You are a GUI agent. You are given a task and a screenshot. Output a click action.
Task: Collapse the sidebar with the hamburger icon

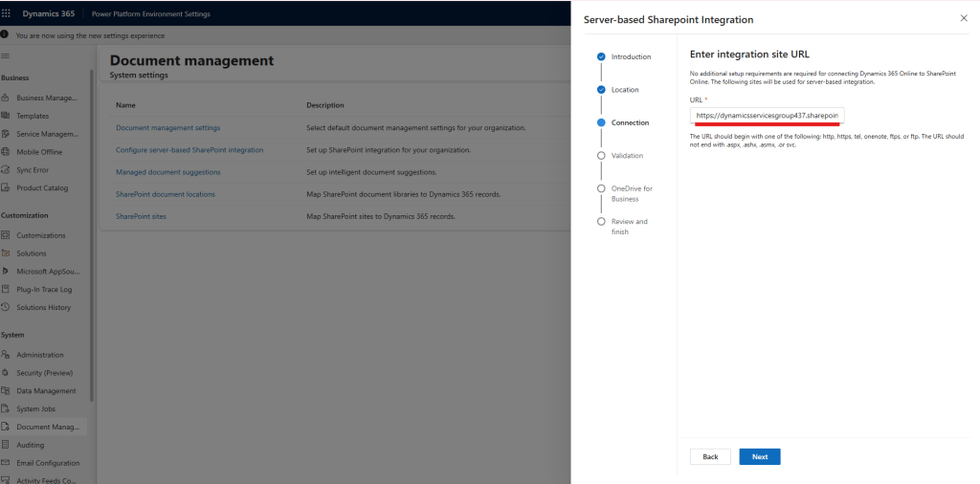click(6, 56)
